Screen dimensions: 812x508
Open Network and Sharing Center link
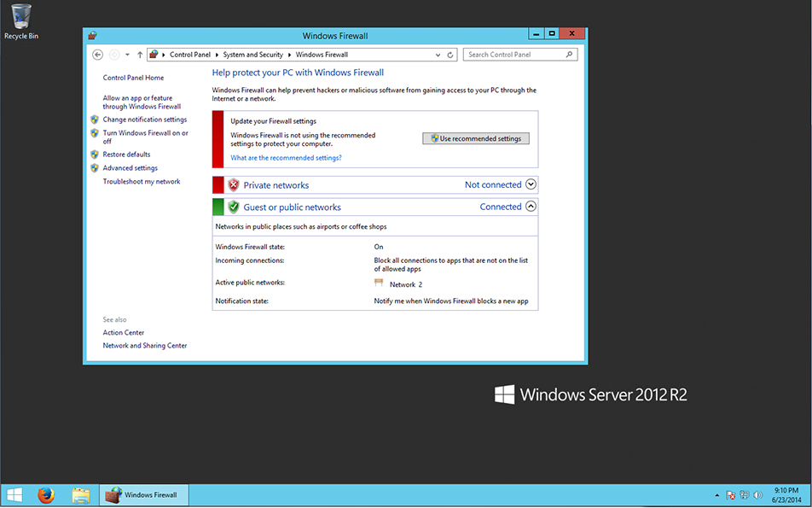[144, 346]
